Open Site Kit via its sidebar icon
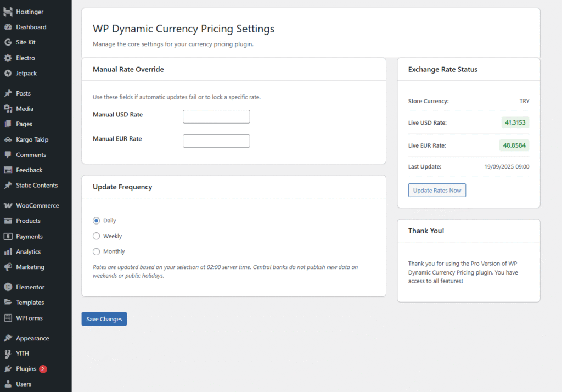This screenshot has width=562, height=392. (8, 42)
